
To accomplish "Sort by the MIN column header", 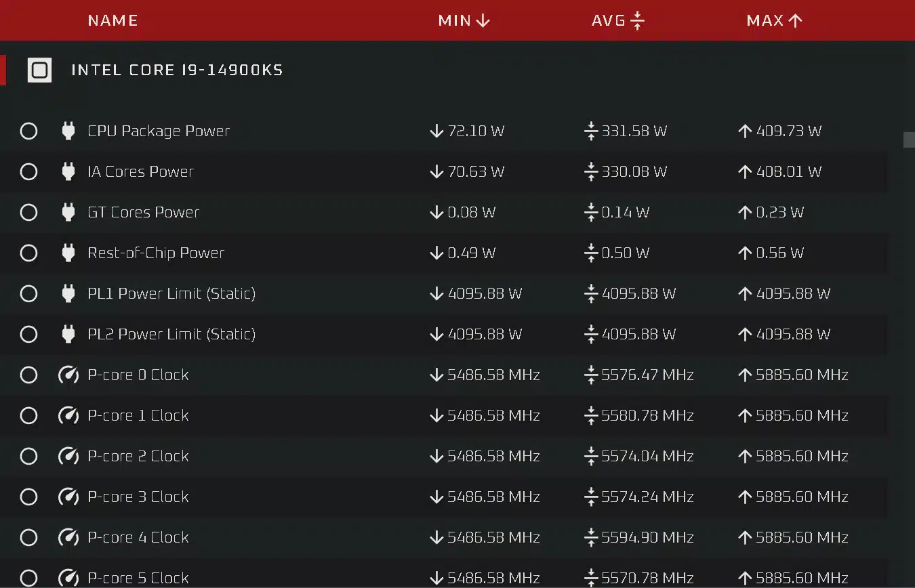I will [464, 20].
